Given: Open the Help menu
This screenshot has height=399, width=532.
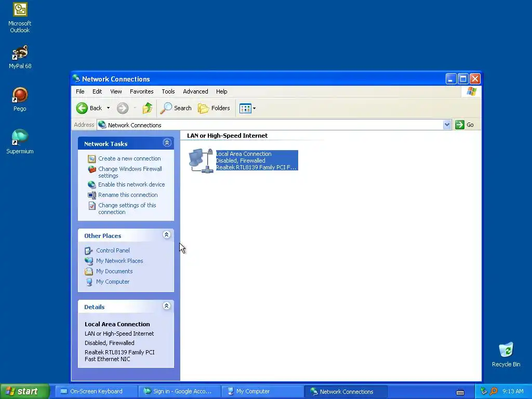Looking at the screenshot, I should click(x=221, y=91).
